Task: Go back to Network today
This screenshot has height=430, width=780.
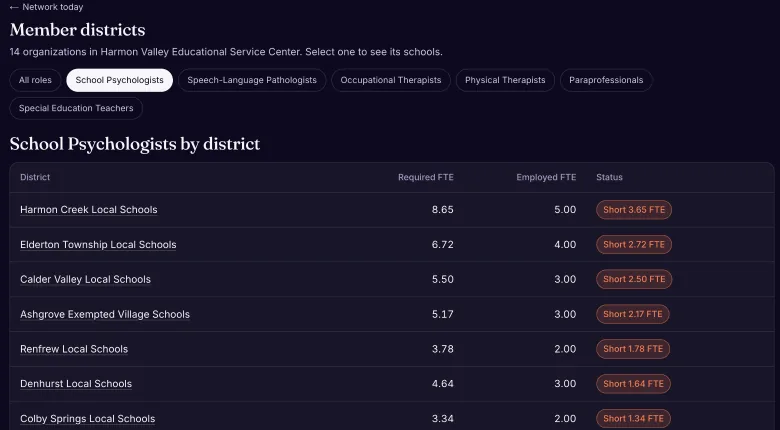Action: 46,7
